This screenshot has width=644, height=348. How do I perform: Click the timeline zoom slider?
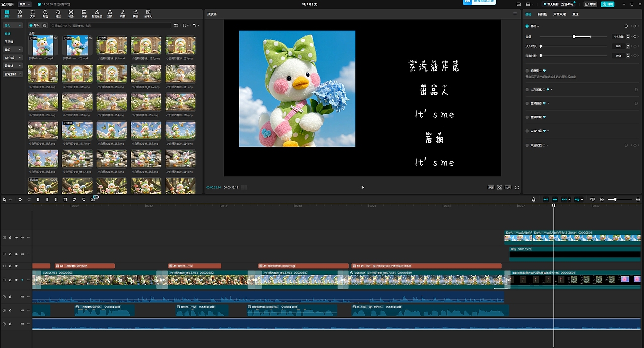coord(619,200)
